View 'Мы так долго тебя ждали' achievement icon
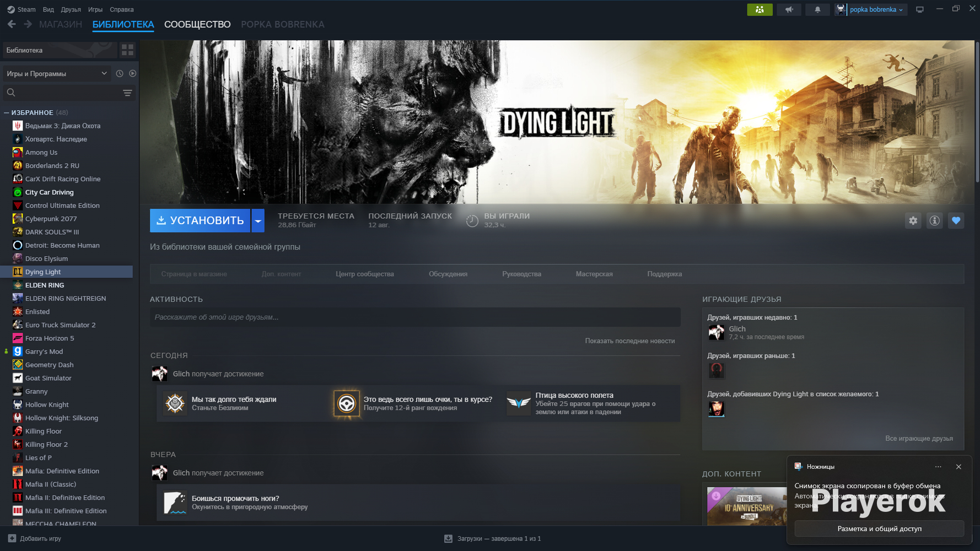The image size is (980, 551). (175, 403)
